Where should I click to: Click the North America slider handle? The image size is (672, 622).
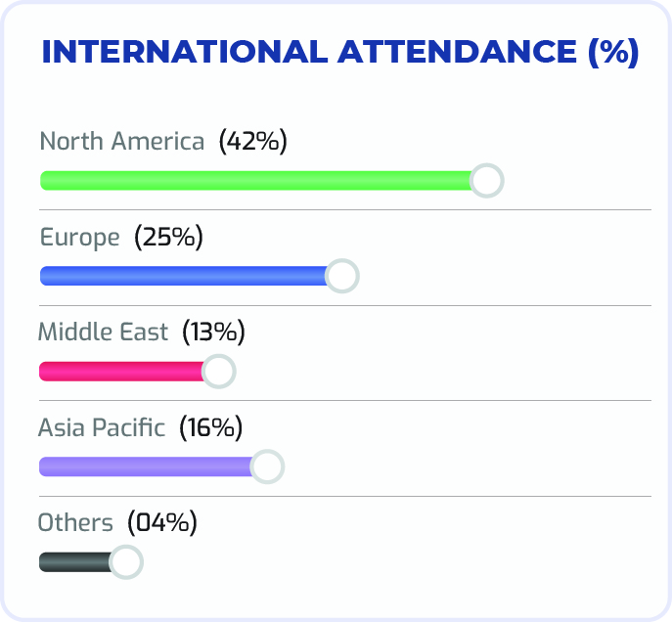[486, 181]
